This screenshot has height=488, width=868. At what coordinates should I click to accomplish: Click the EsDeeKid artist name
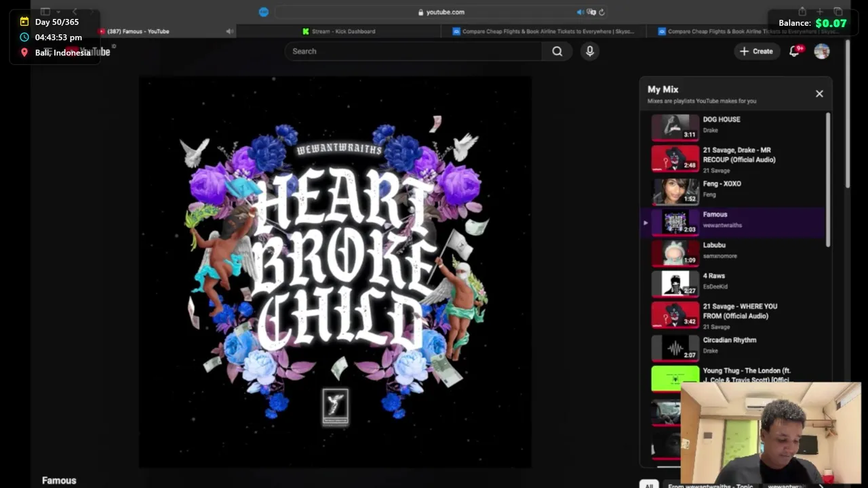[x=714, y=286]
